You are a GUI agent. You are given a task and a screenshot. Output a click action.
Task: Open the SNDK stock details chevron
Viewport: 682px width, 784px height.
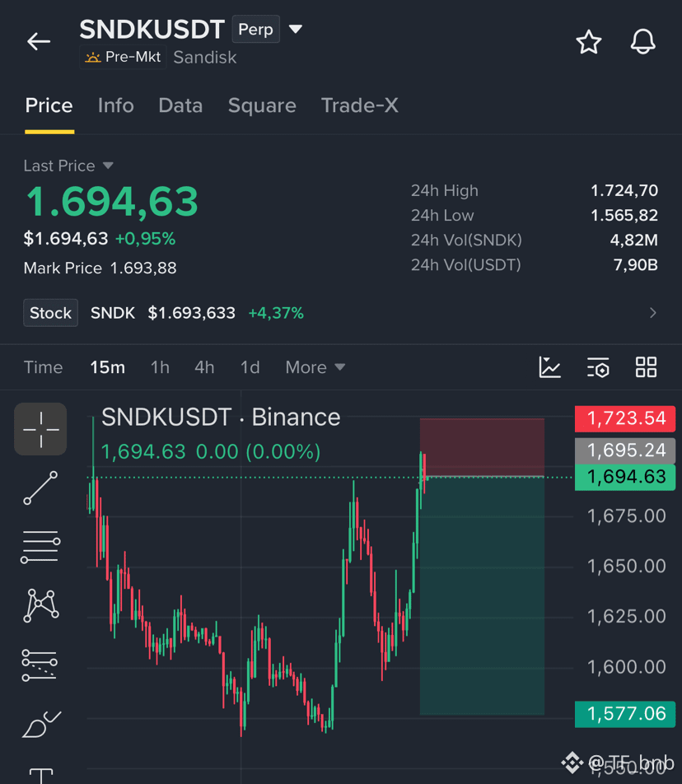tap(652, 313)
